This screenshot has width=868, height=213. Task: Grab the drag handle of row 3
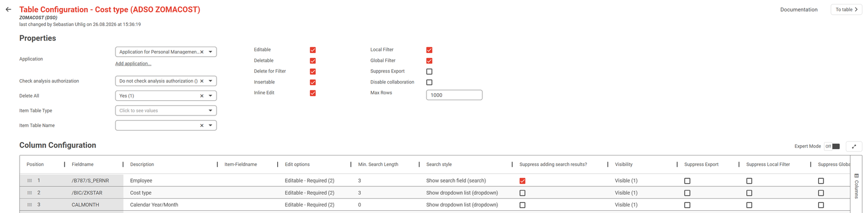point(30,205)
